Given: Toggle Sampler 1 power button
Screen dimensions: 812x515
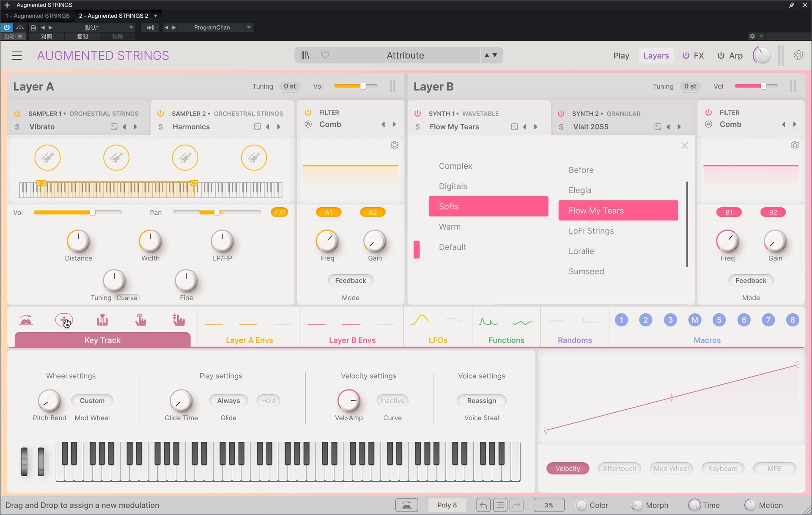Looking at the screenshot, I should click(17, 113).
